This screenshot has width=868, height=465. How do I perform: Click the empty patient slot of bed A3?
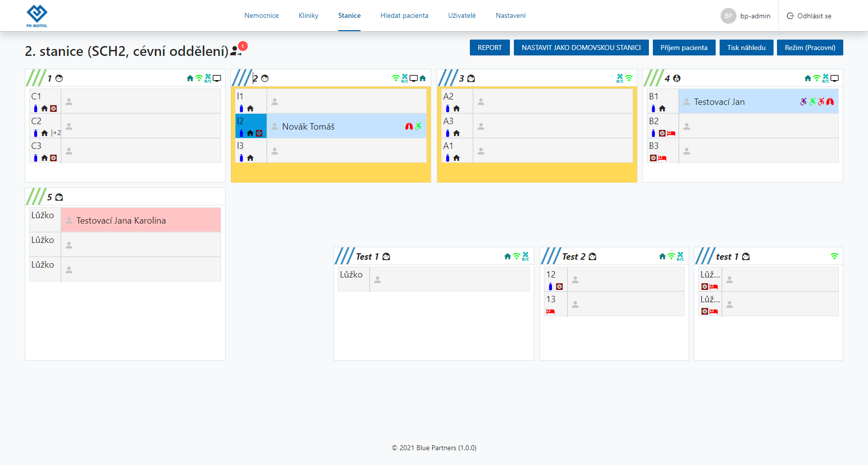click(552, 126)
